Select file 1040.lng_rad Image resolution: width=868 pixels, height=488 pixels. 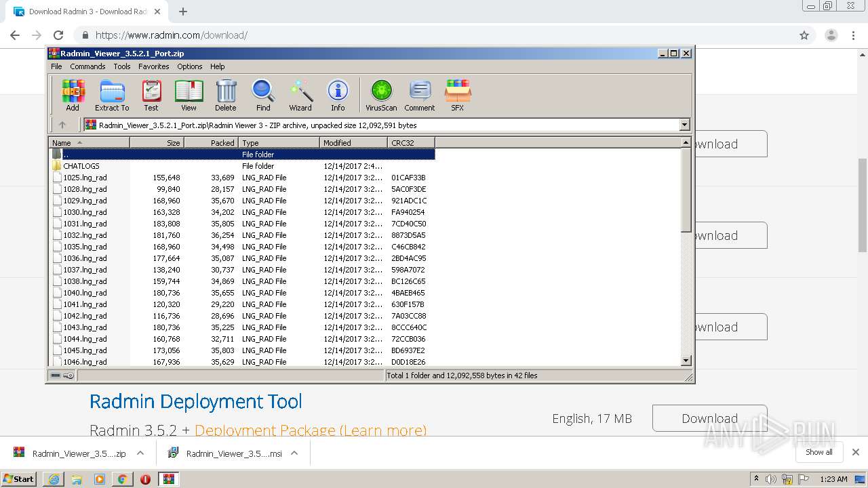[x=241, y=293]
